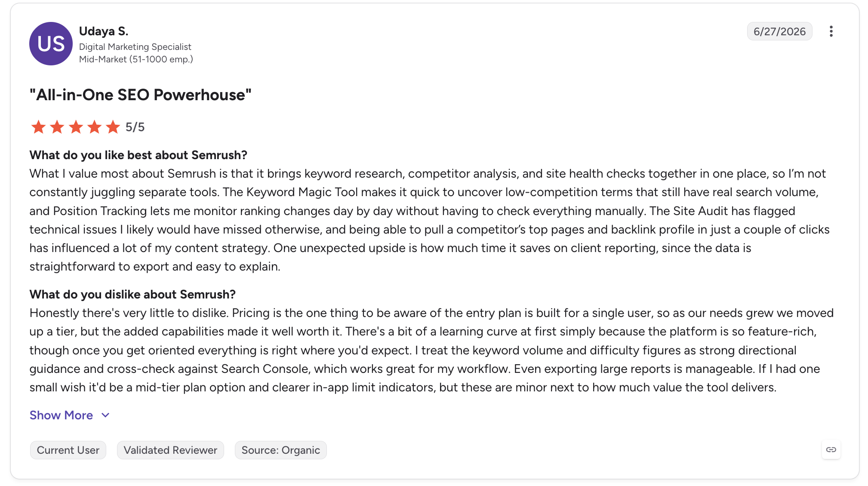Open the three-dot review options menu
Screen dimensions: 868x486
831,31
